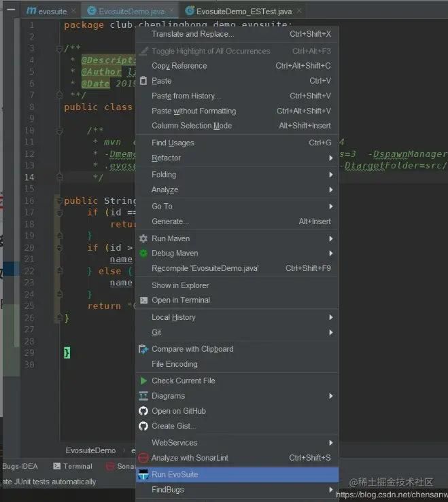Expand the Folding submenu arrow
The width and height of the screenshot is (448, 502).
[330, 175]
